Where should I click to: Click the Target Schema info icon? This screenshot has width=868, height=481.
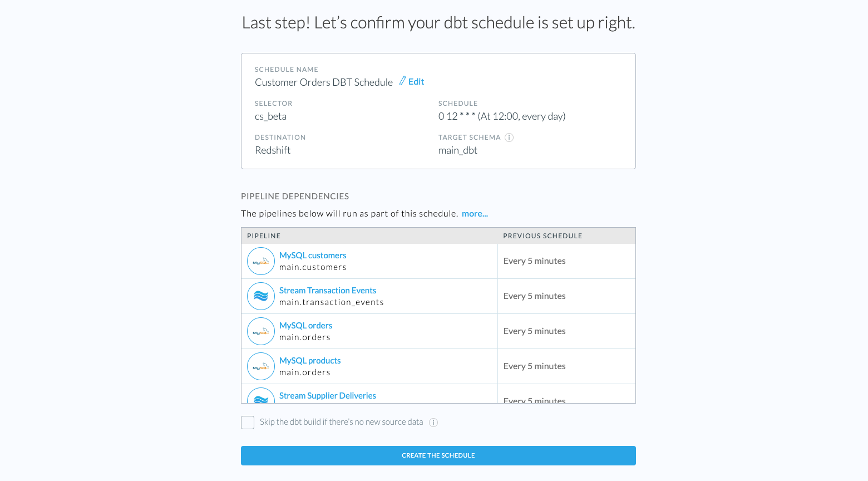click(x=509, y=138)
